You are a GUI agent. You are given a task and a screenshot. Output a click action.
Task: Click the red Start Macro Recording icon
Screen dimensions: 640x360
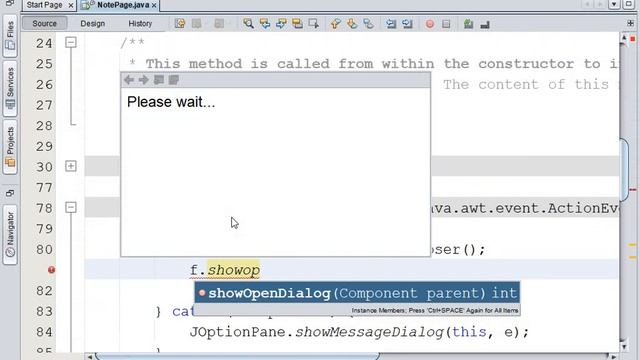click(430, 24)
